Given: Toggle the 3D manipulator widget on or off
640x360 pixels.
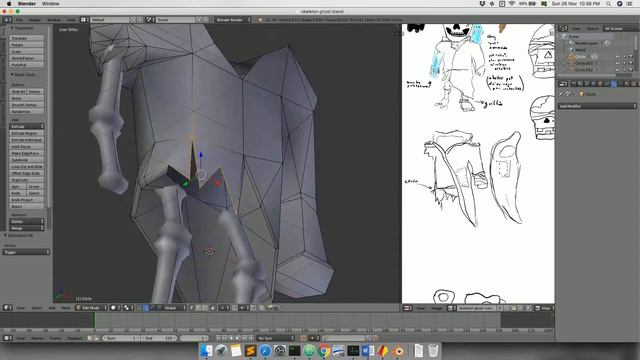Looking at the screenshot, I should 141,308.
